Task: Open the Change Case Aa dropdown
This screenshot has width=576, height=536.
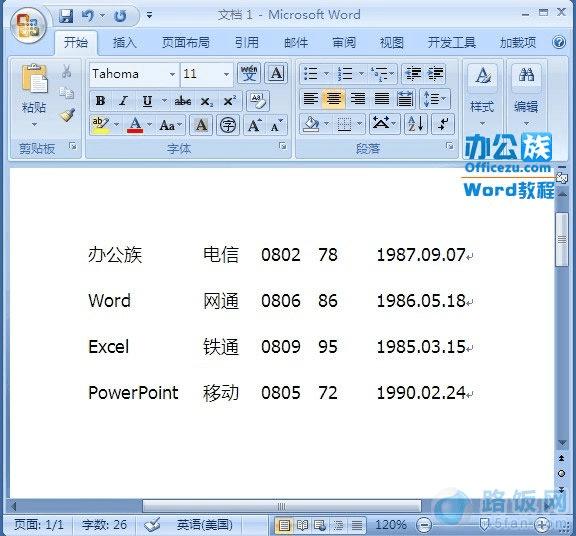Action: [170, 125]
